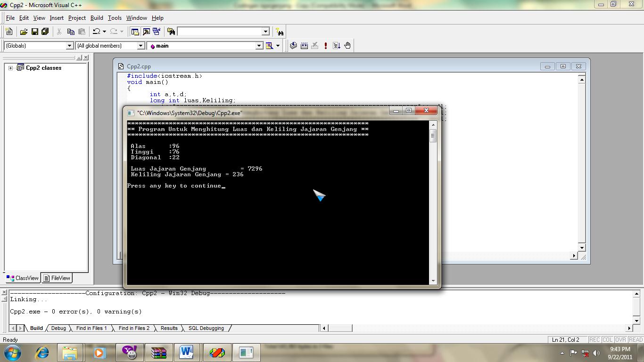Click the Cpp2.cpp document title

(x=139, y=66)
